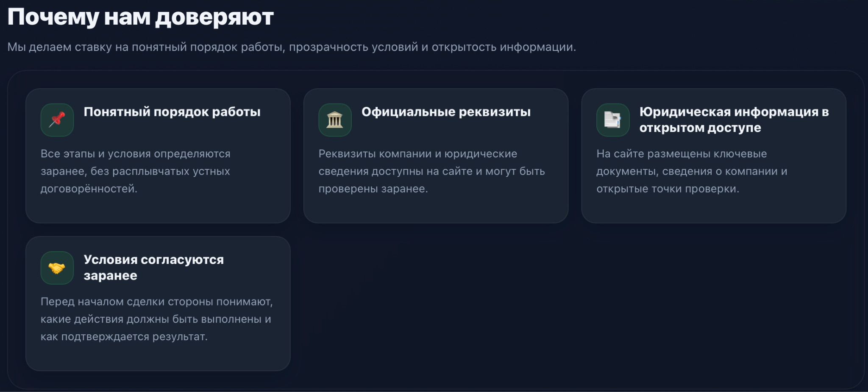
Task: Click the description starting 'Реквизиты компании'
Action: point(431,171)
